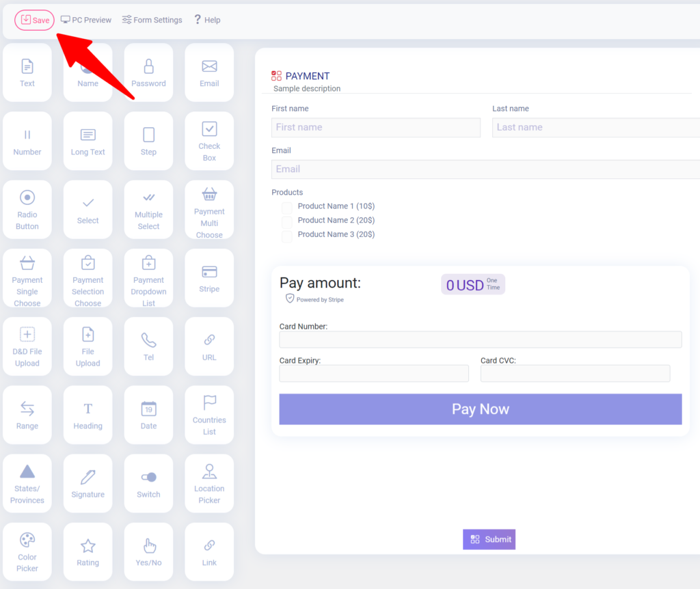Add a URL field element
This screenshot has height=589, width=700.
[x=209, y=346]
